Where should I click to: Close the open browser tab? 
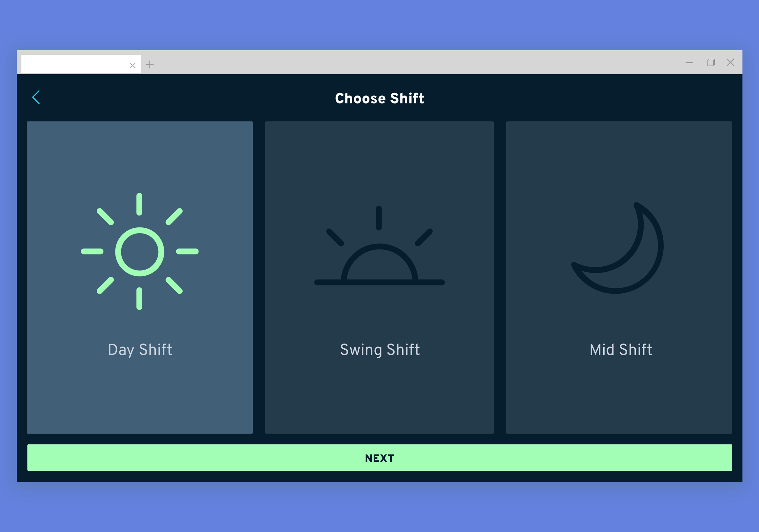tap(132, 66)
